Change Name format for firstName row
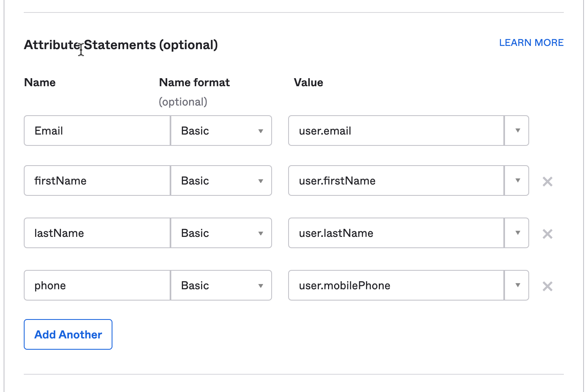Screen dimensions: 588x392 [x=221, y=180]
